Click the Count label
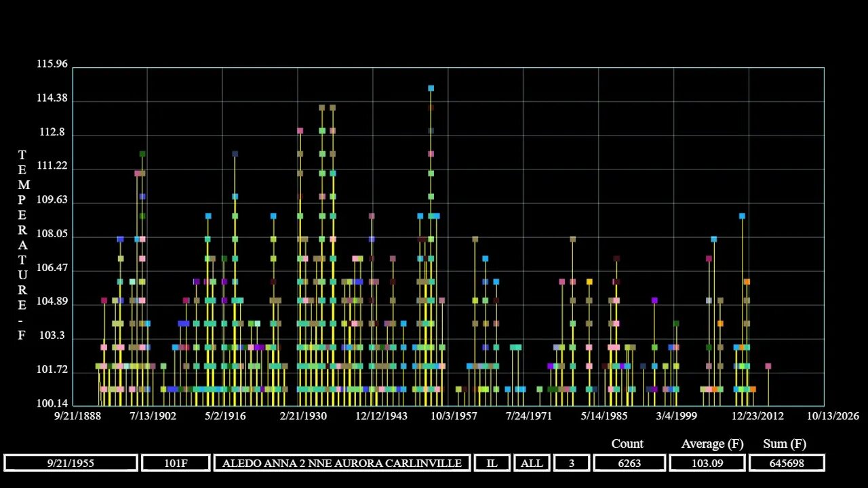The height and width of the screenshot is (488, 868). point(627,444)
